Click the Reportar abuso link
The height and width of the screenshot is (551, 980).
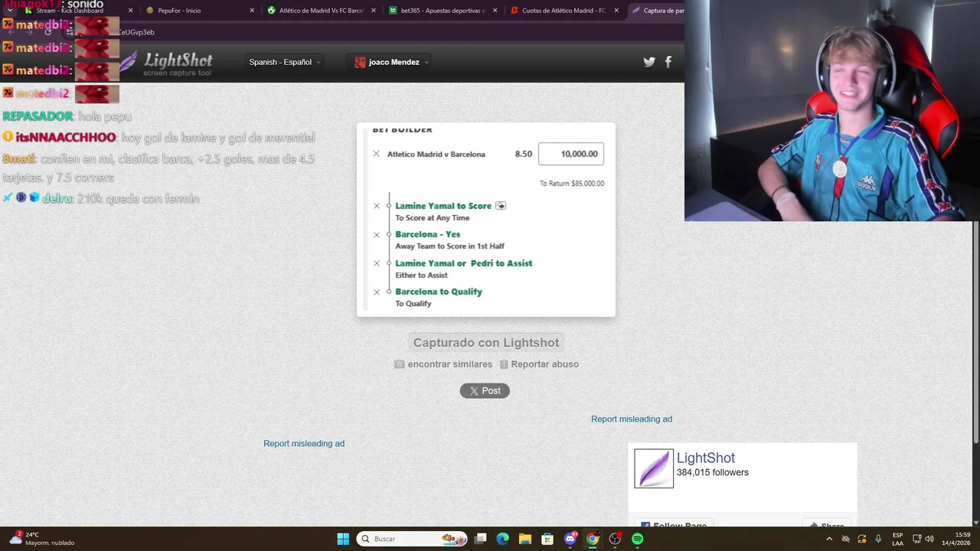[x=539, y=364]
